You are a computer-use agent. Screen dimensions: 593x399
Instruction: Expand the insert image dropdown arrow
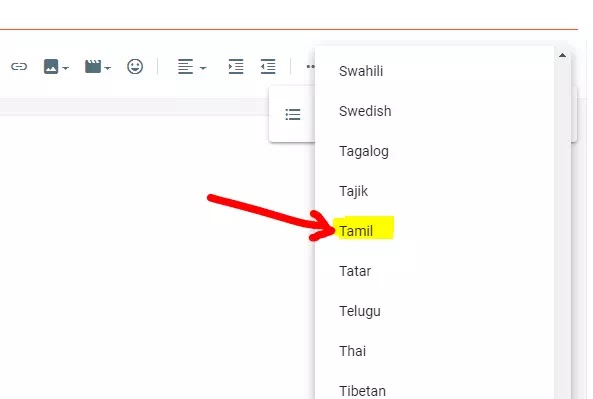pyautogui.click(x=65, y=68)
